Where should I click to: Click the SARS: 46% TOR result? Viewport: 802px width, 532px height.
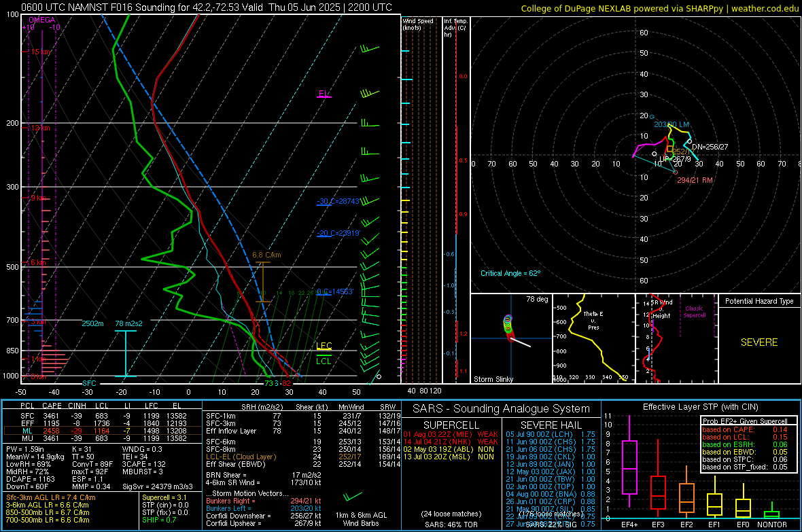[x=451, y=525]
